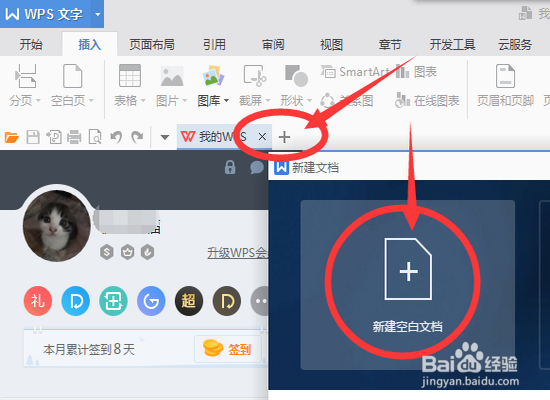Expand the WPS 文字 dropdown arrow
550x400 pixels.
point(98,14)
